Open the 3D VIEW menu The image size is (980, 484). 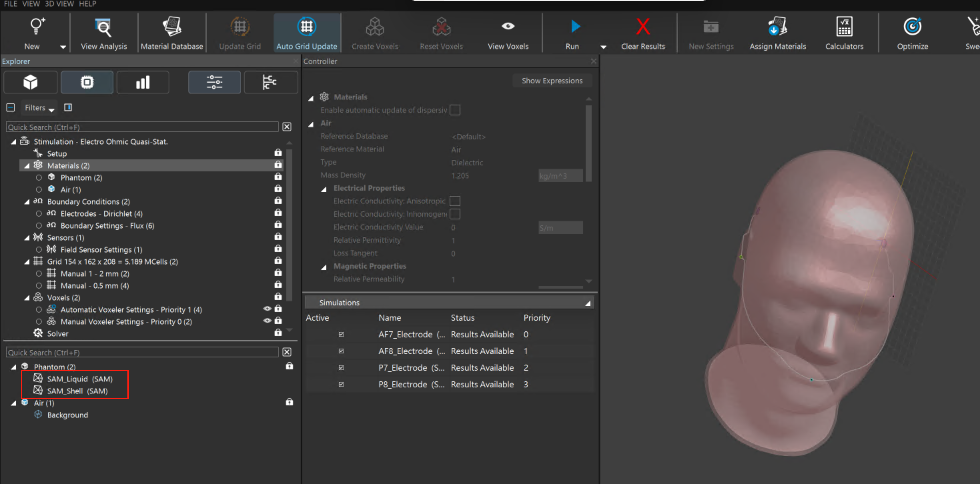[x=59, y=4]
